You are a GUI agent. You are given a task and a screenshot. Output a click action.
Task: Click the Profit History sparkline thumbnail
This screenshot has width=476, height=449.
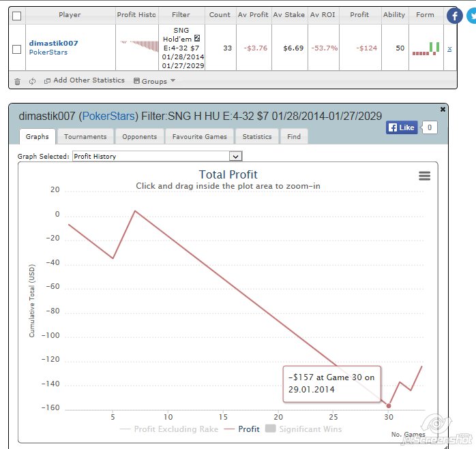pos(139,46)
